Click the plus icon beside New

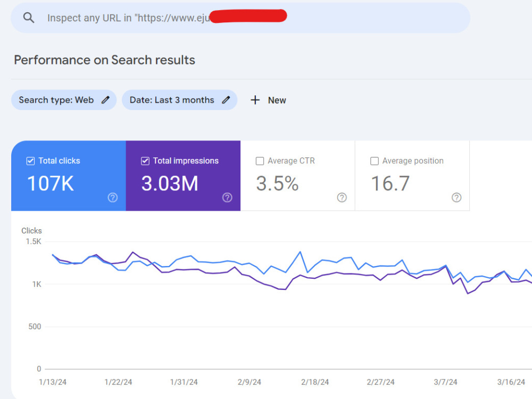click(255, 100)
